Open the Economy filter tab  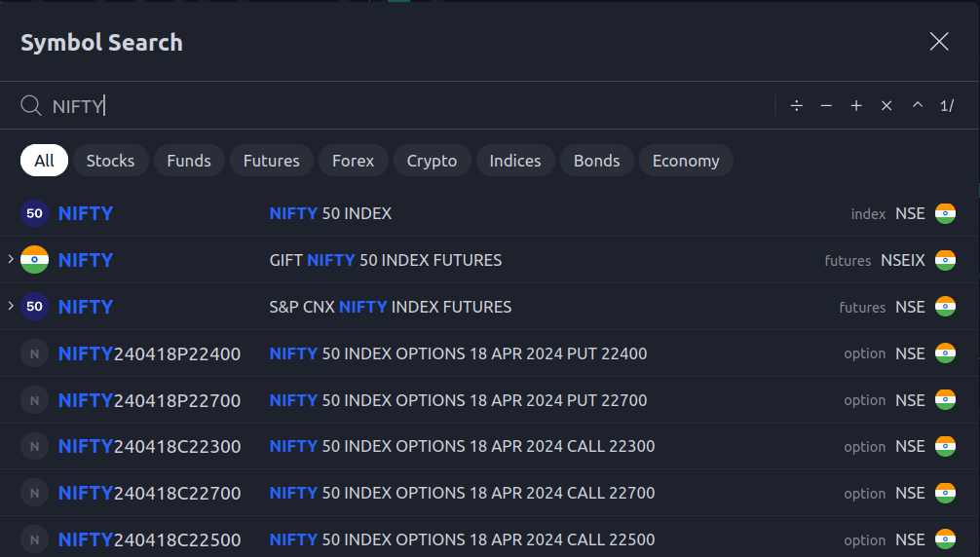(685, 161)
